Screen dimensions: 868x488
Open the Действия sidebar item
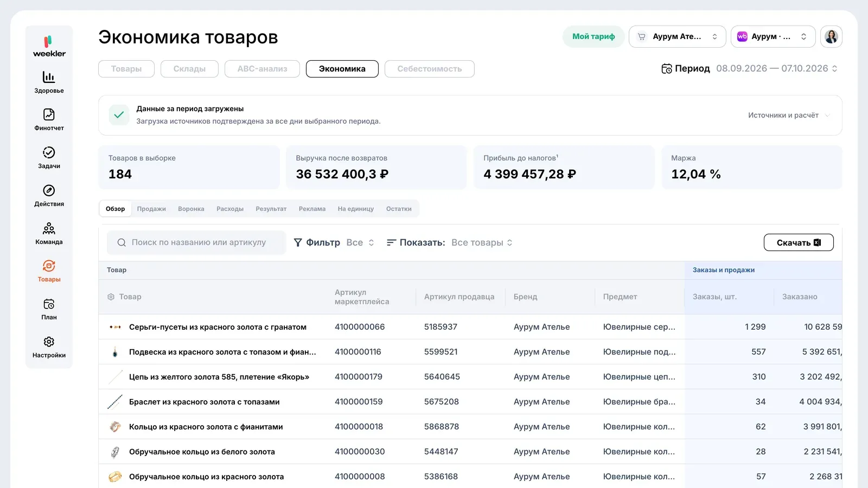click(49, 196)
